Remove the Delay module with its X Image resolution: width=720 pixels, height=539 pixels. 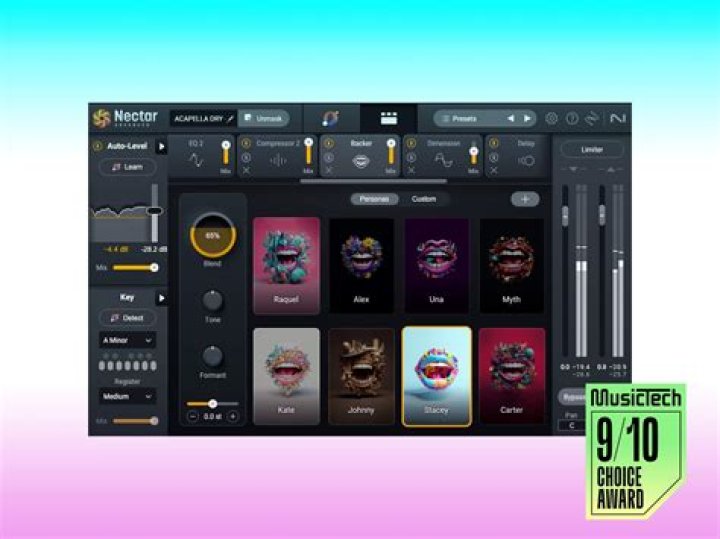[494, 170]
